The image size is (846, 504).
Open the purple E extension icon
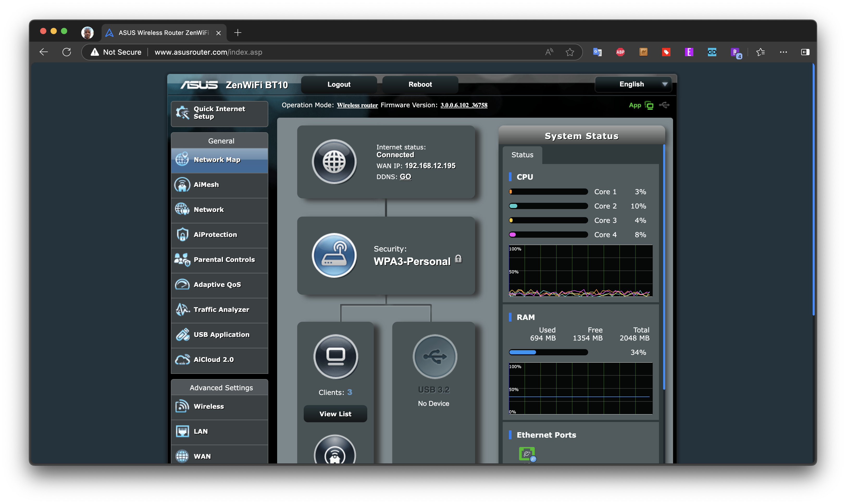[x=689, y=52]
